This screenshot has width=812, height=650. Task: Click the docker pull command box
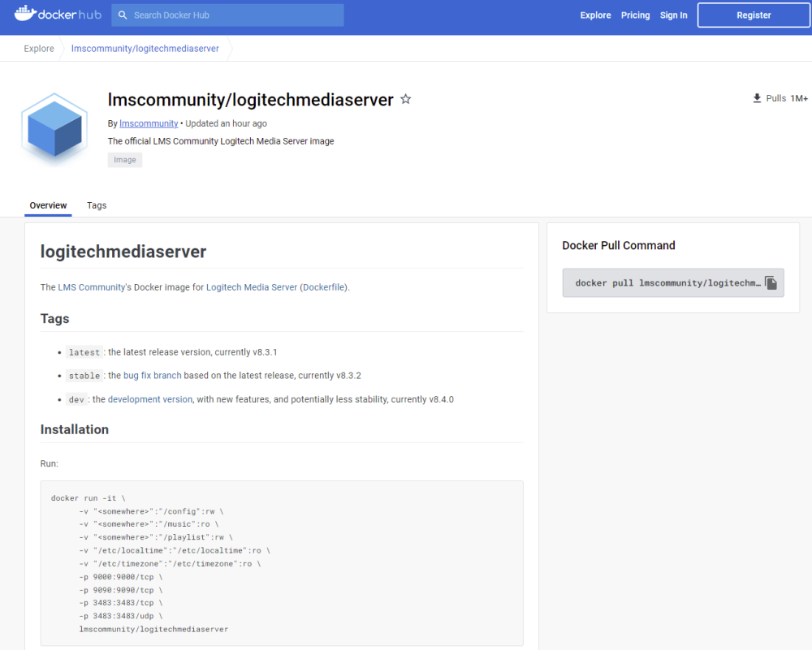point(673,282)
